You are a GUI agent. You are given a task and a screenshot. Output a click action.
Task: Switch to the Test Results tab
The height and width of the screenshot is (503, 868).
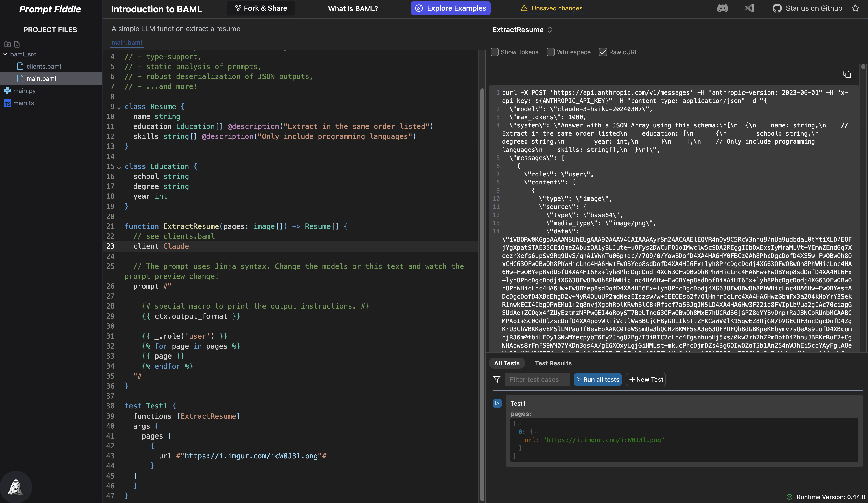coord(553,363)
